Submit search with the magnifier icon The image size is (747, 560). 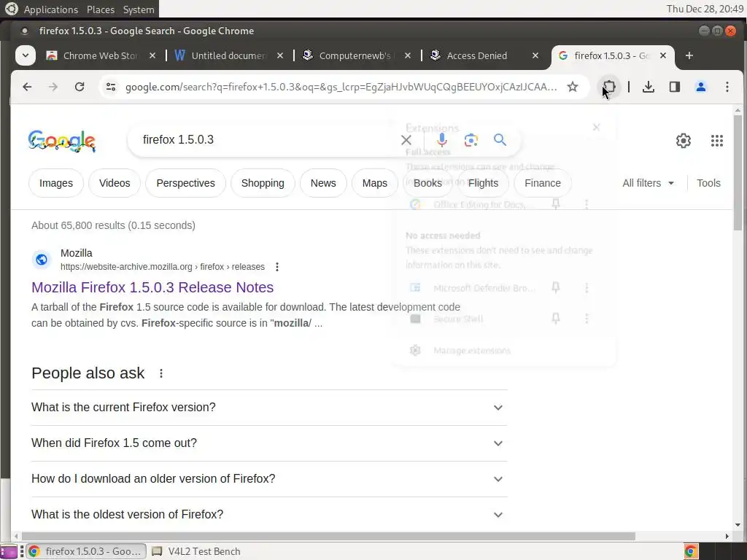(x=500, y=139)
